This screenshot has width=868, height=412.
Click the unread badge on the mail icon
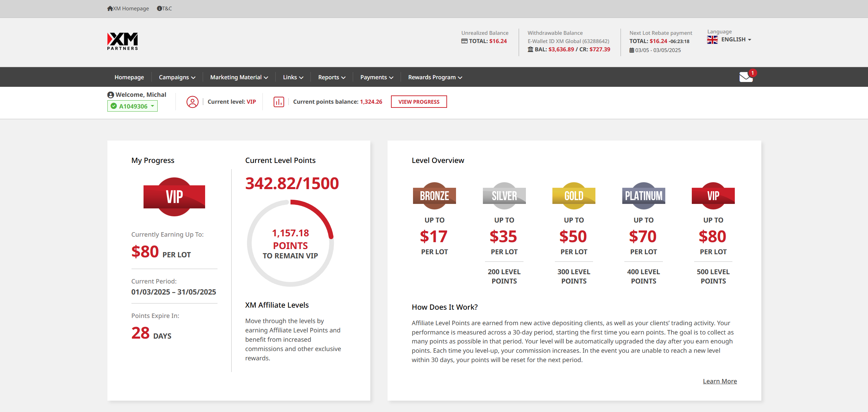click(x=753, y=73)
